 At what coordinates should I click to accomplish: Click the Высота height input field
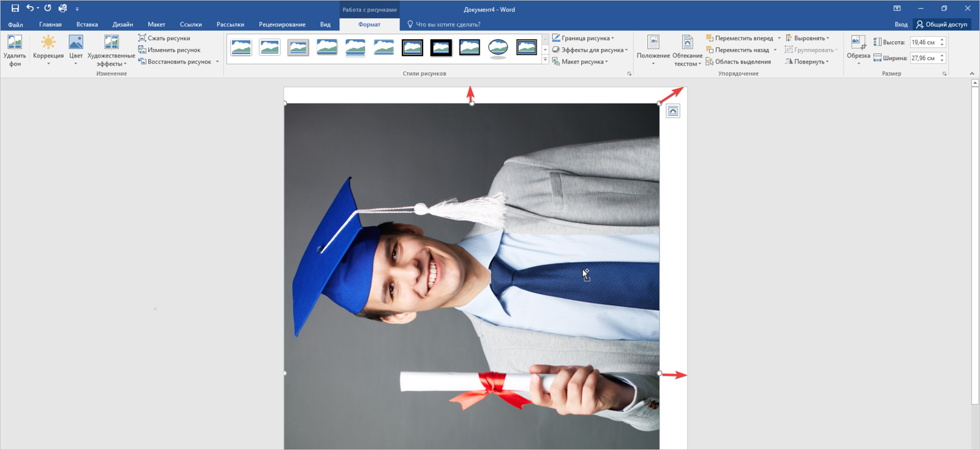(x=924, y=42)
